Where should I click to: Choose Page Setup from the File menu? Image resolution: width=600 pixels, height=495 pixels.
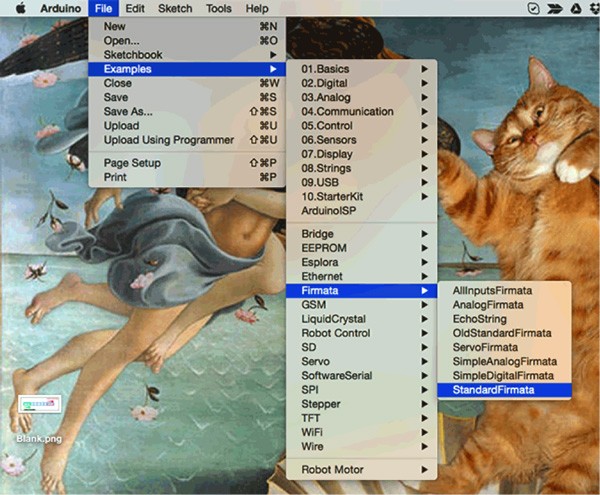click(x=187, y=163)
